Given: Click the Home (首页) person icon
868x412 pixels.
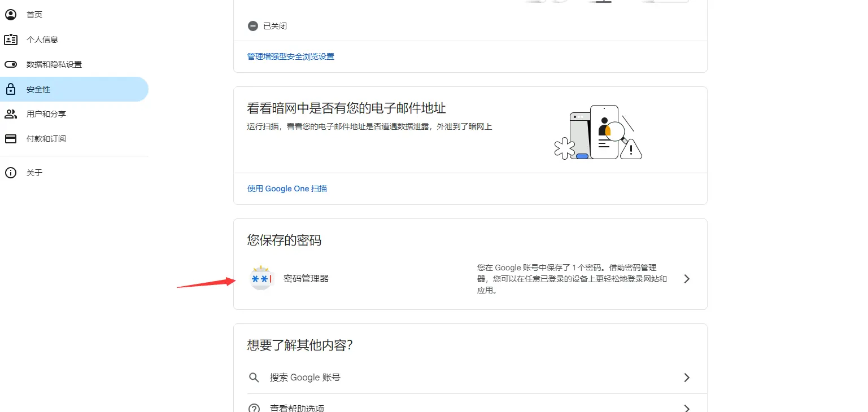Looking at the screenshot, I should pos(11,15).
